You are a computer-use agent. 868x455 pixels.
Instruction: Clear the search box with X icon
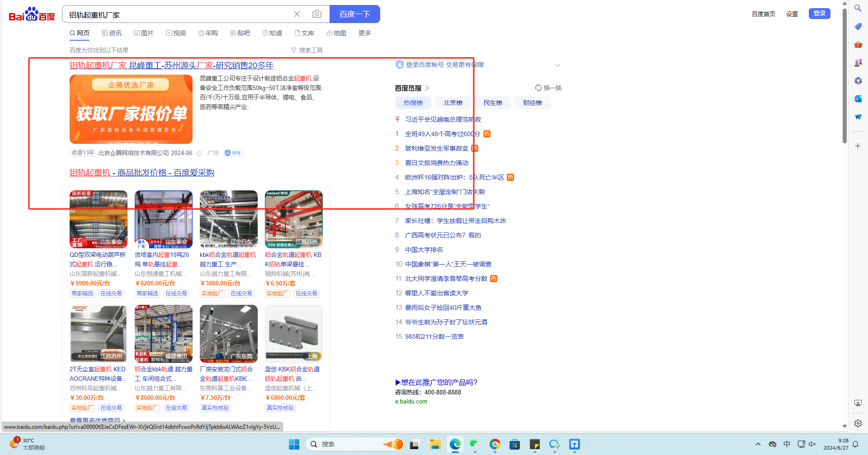click(297, 14)
